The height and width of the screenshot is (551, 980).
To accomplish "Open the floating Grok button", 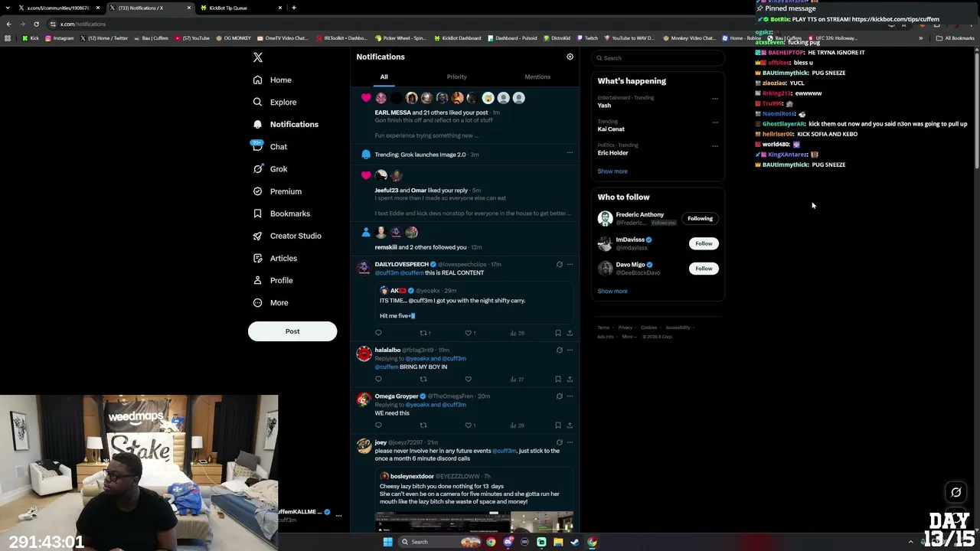I will pos(955,492).
